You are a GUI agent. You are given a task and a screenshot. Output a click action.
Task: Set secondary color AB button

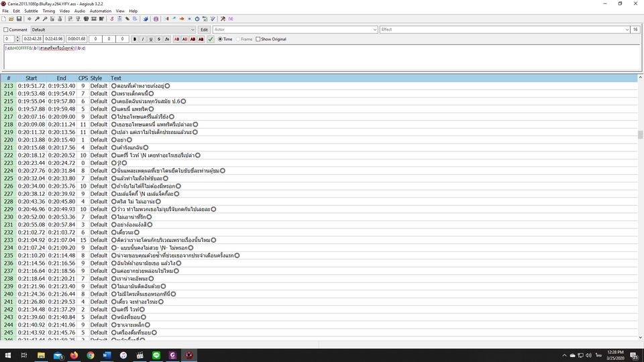tap(185, 39)
